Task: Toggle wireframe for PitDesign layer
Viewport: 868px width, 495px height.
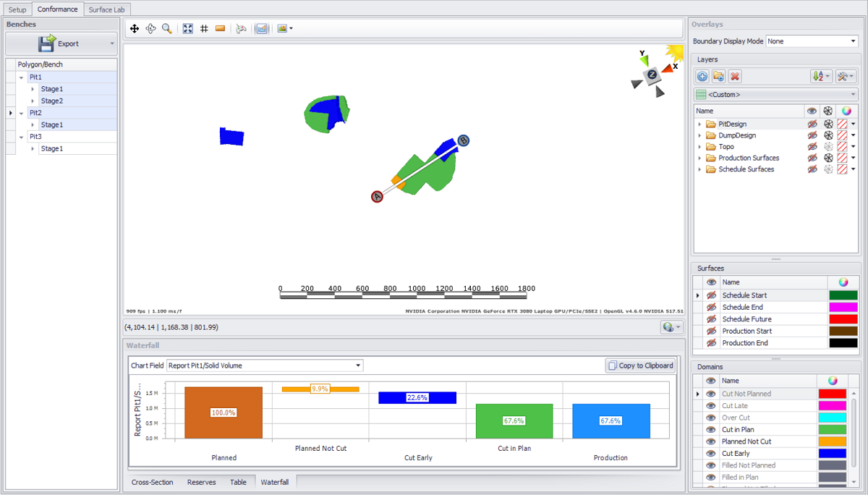Action: coord(828,124)
